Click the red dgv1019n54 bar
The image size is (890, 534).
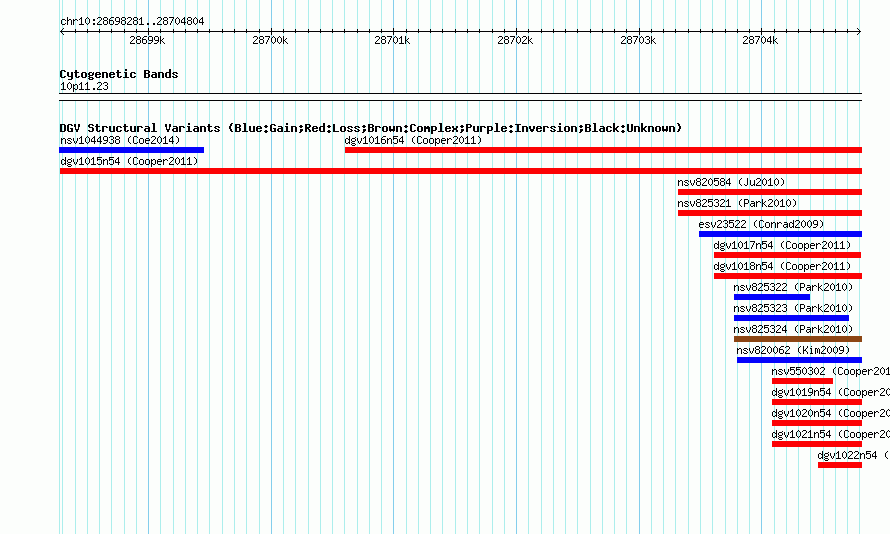[x=817, y=402]
